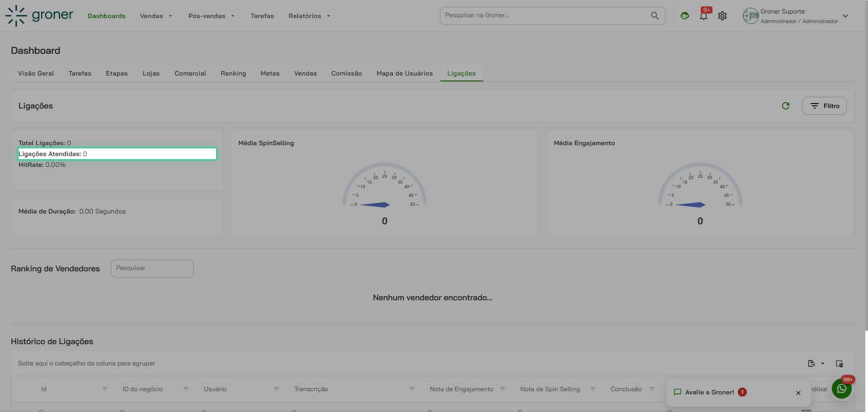Switch to the Ranking tab

tap(233, 73)
